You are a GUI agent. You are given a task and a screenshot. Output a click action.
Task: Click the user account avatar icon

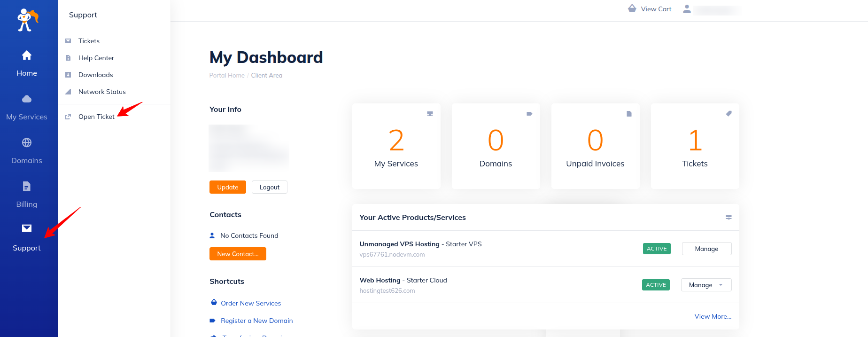point(687,9)
